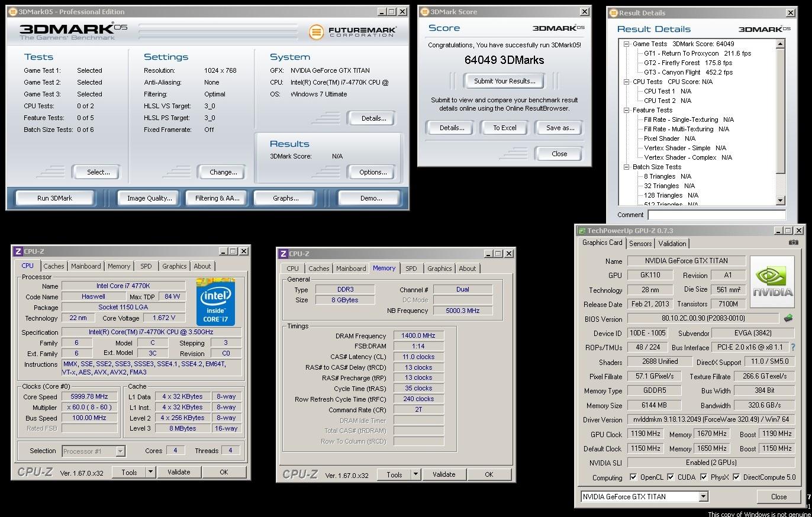812x517 pixels.
Task: Click Options button under Results
Action: tap(373, 172)
